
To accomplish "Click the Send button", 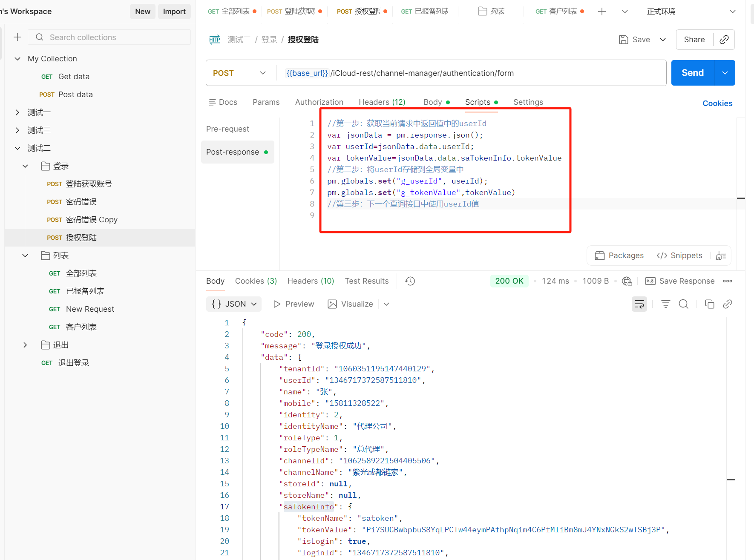I will 693,73.
